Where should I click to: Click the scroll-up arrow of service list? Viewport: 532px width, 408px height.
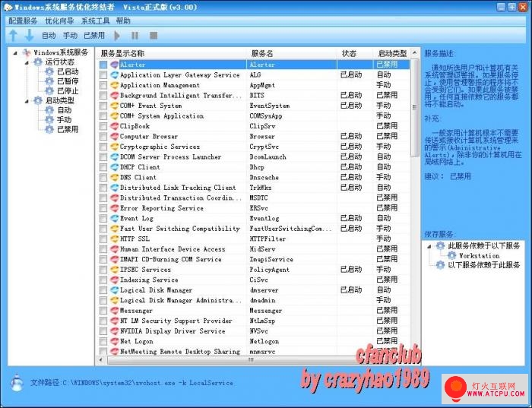pos(415,53)
